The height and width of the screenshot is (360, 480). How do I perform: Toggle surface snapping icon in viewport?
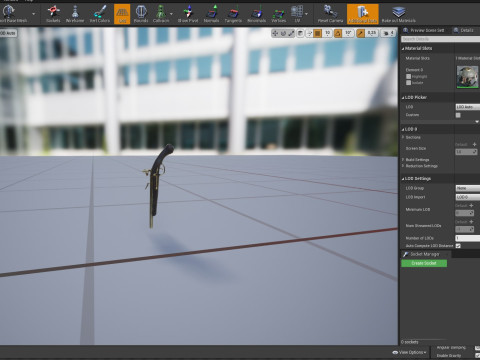(x=309, y=33)
